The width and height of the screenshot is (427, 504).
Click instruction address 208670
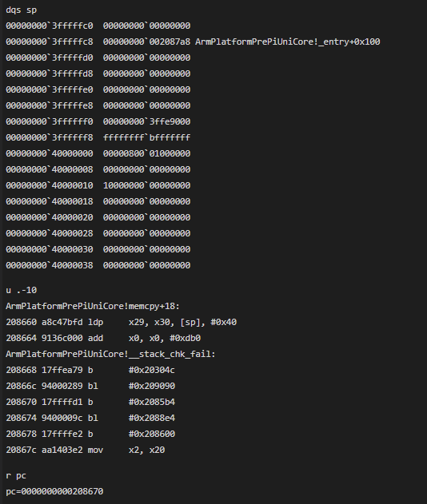click(x=22, y=402)
